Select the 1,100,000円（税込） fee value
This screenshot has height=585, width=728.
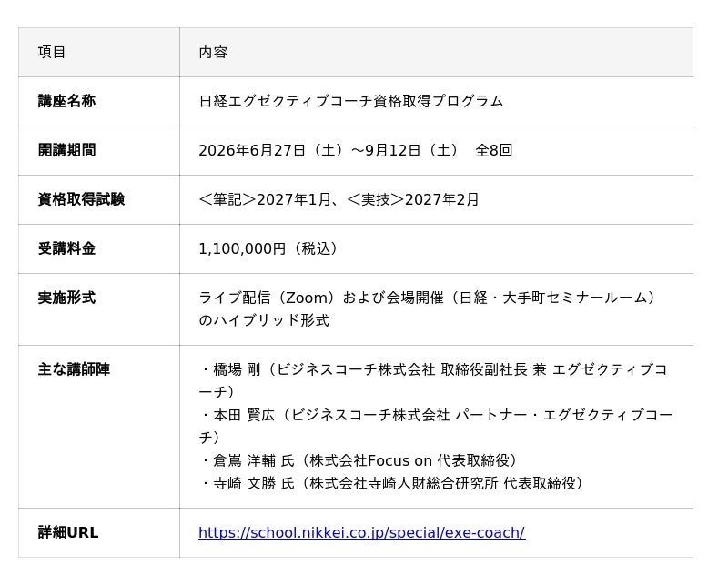coord(268,249)
